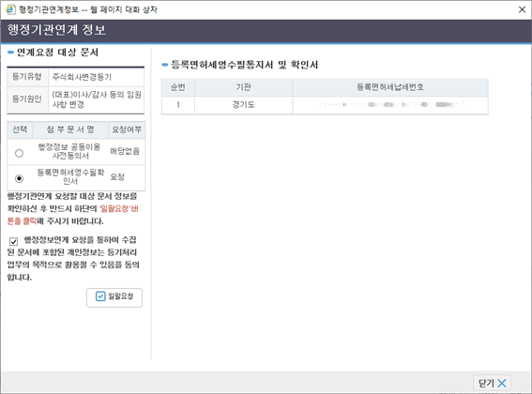Select the 등록면허세영수필확인서 radio button
The image size is (532, 394).
(20, 178)
